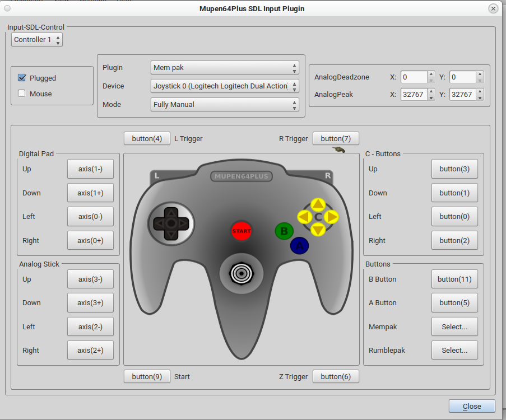Remap the L Trigger via button(4)
This screenshot has width=506, height=420.
pos(147,138)
